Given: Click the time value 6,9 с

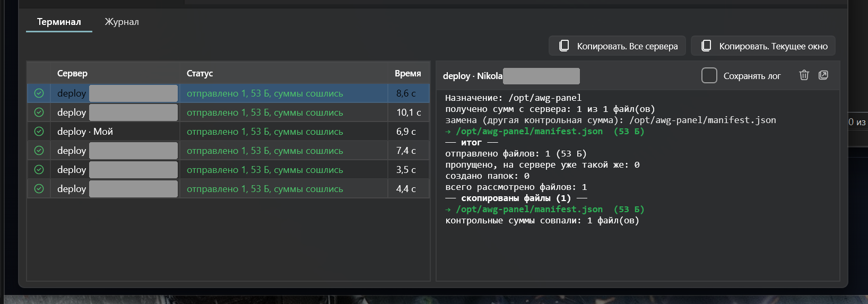Looking at the screenshot, I should [406, 132].
